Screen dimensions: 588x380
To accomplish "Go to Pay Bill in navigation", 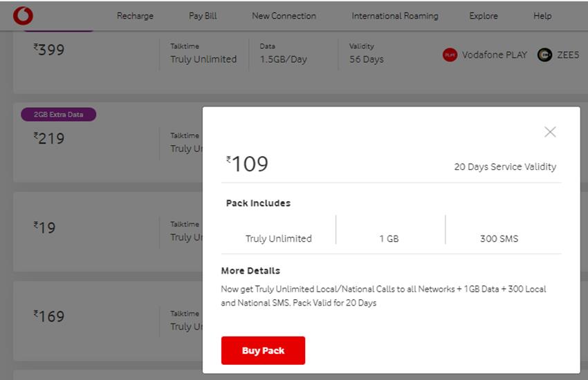I will click(203, 16).
